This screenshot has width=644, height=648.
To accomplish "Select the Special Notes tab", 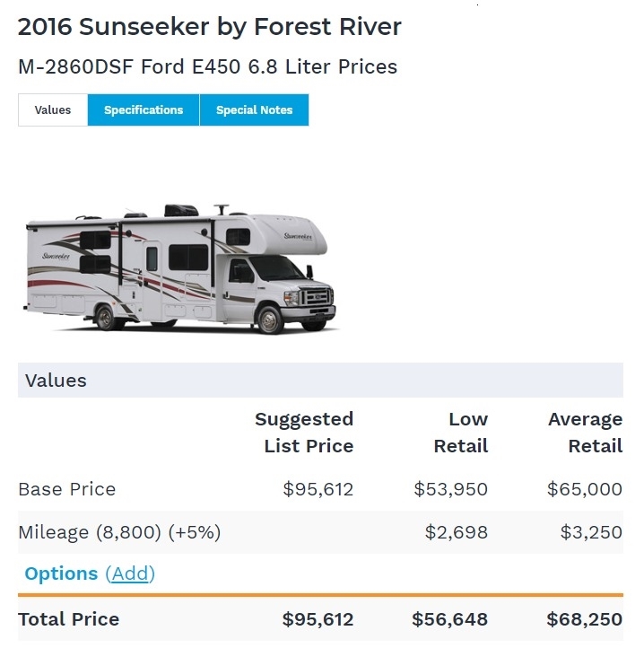I will tap(254, 110).
